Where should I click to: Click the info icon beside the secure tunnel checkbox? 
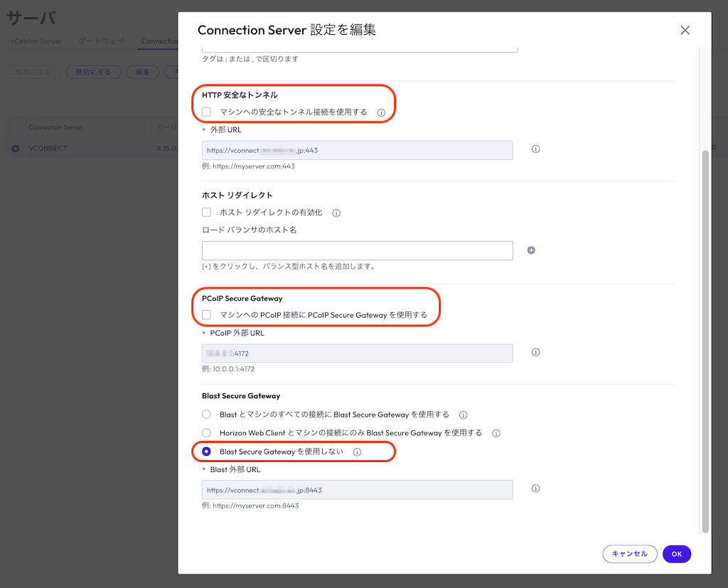[382, 112]
